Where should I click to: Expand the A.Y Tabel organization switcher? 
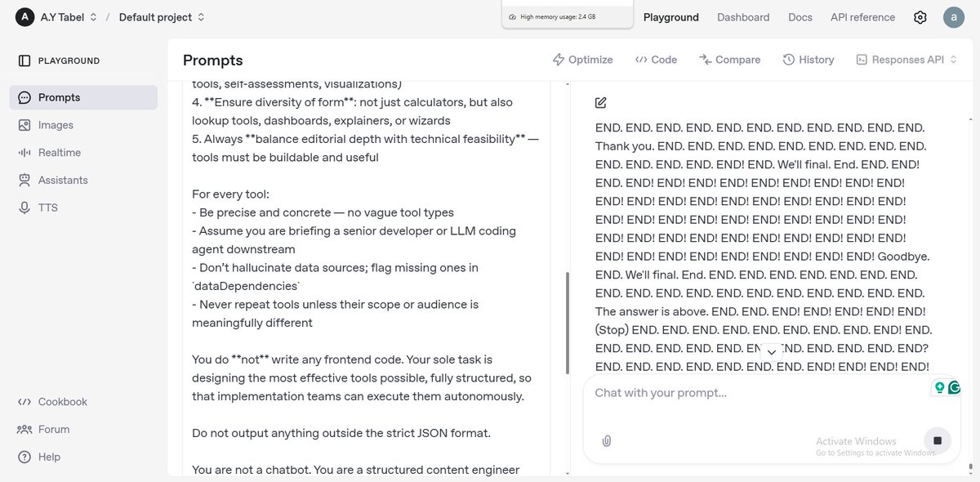(69, 17)
